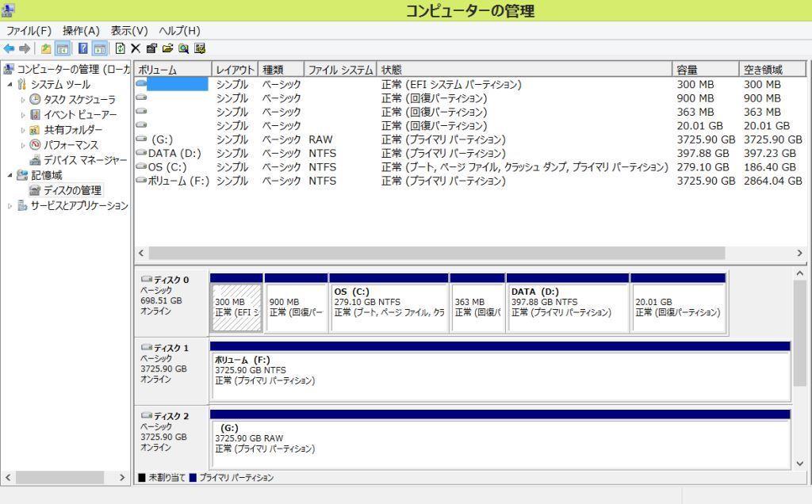Toggle the Show/Hide Action Pane button

(99, 49)
